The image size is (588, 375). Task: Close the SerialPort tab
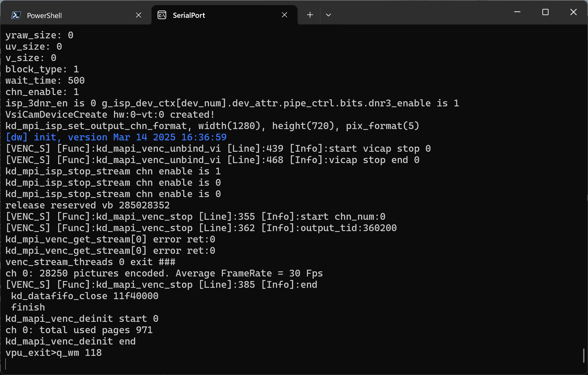pos(285,15)
